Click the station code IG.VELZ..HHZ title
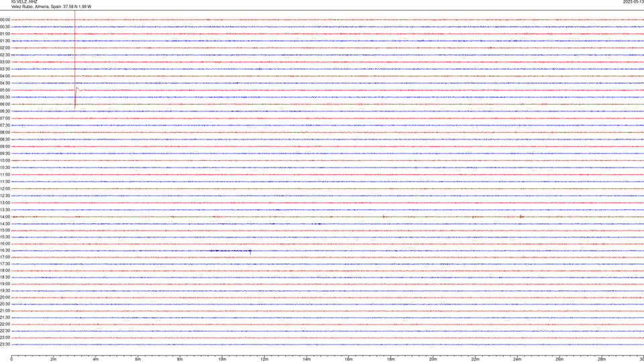644x362 pixels. [24, 1]
